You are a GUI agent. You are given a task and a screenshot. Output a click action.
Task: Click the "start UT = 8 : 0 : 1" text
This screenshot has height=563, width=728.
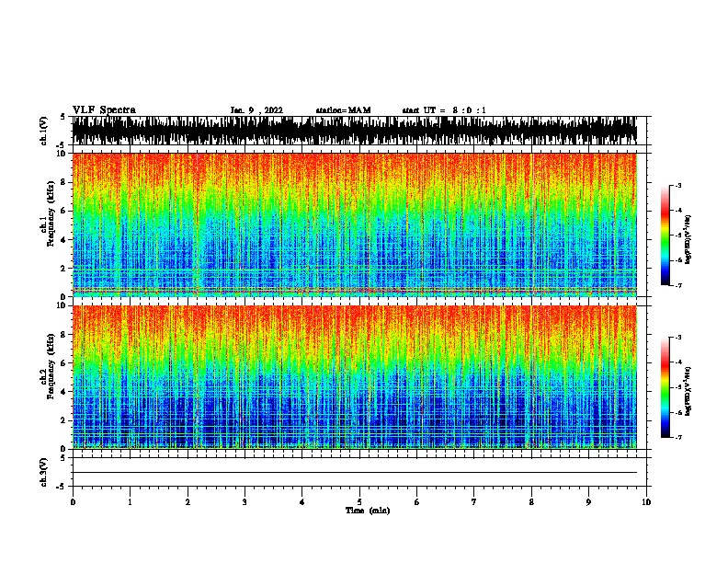[x=444, y=110]
